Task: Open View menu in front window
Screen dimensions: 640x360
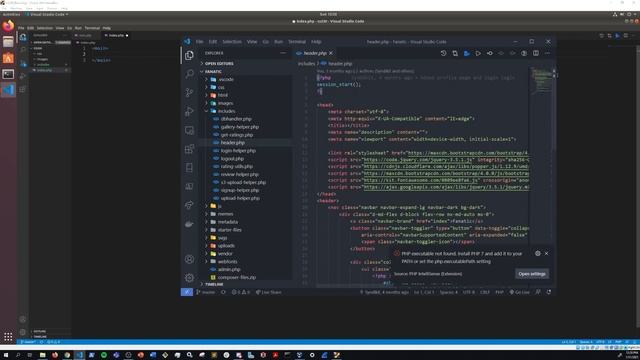Action: [252, 42]
